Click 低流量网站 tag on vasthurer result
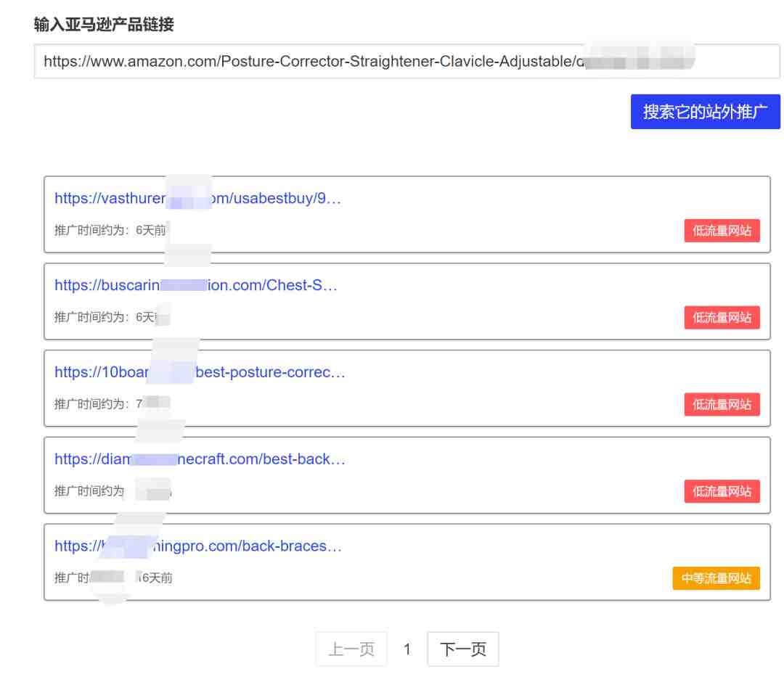The width and height of the screenshot is (784, 690). point(722,231)
